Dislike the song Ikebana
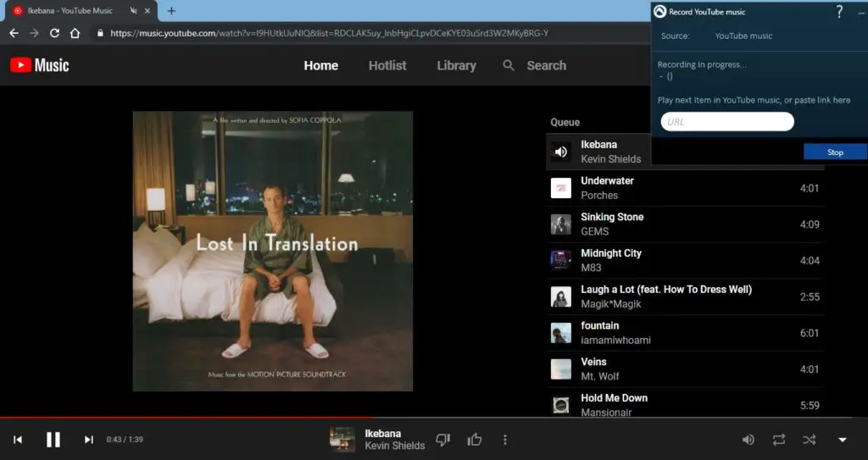 [x=442, y=440]
